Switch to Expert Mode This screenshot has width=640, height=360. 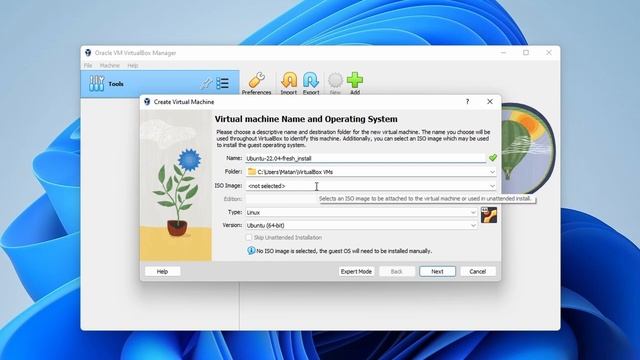(356, 271)
